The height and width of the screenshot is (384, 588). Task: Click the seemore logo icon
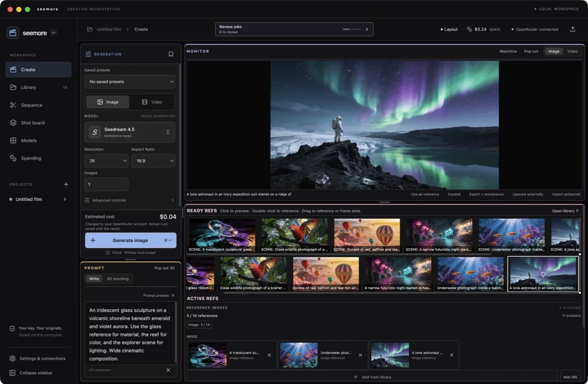(x=13, y=33)
